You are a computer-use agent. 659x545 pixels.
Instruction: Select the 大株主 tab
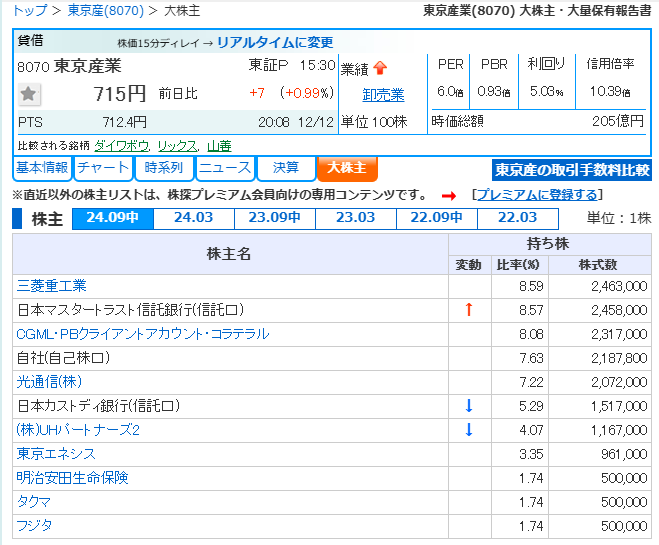click(x=347, y=168)
